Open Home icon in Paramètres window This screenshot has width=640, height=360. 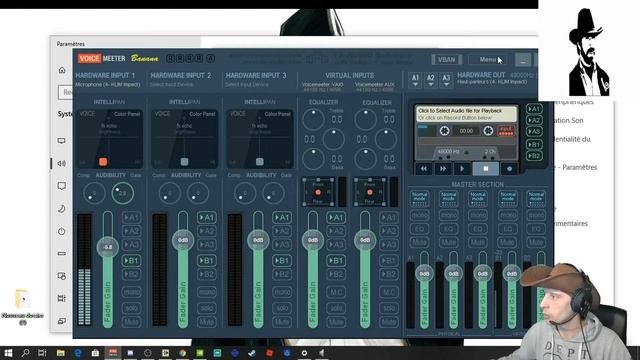coord(62,70)
